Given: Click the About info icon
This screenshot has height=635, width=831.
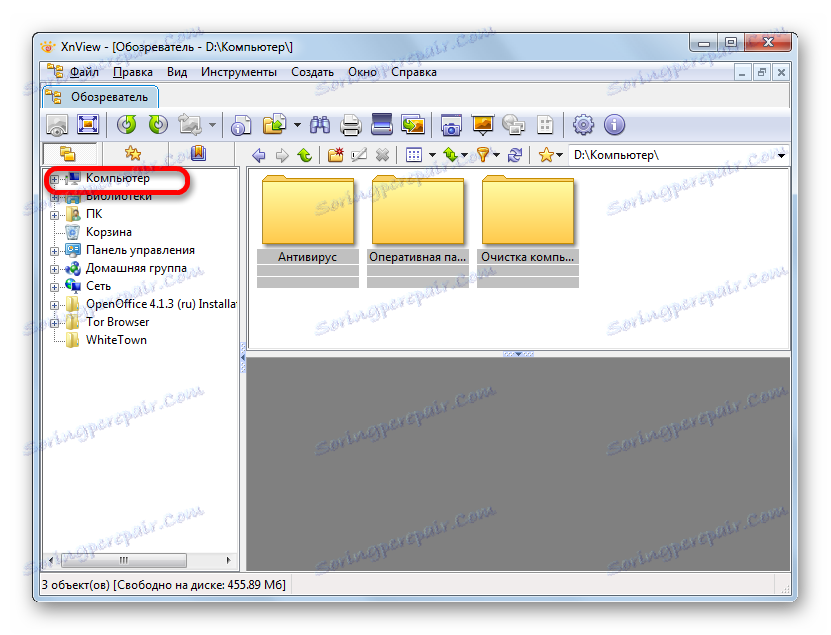Looking at the screenshot, I should [614, 125].
